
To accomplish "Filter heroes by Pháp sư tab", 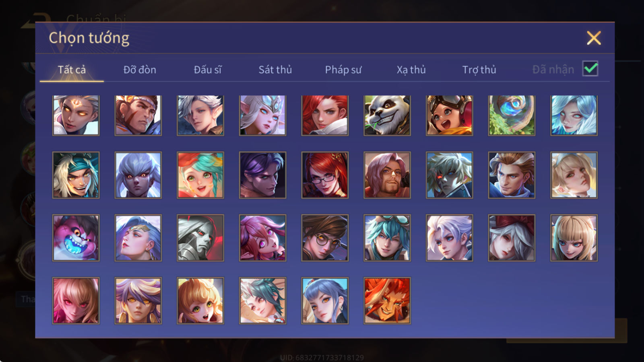I will (x=343, y=70).
